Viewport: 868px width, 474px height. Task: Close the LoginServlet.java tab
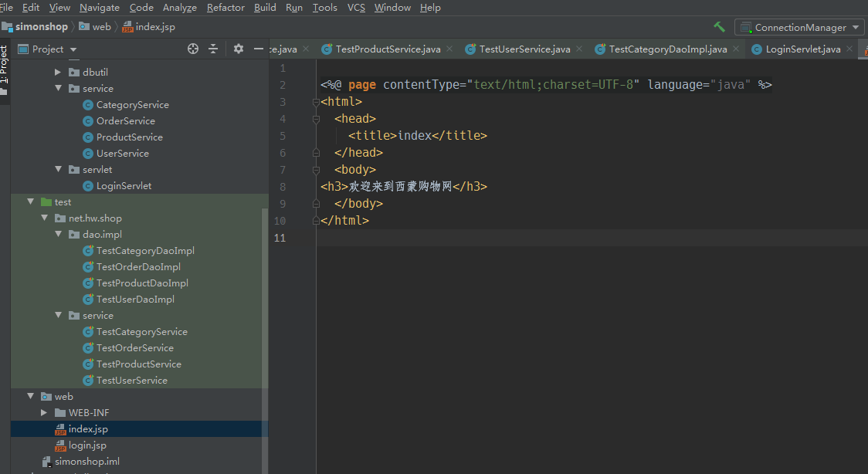pyautogui.click(x=849, y=49)
